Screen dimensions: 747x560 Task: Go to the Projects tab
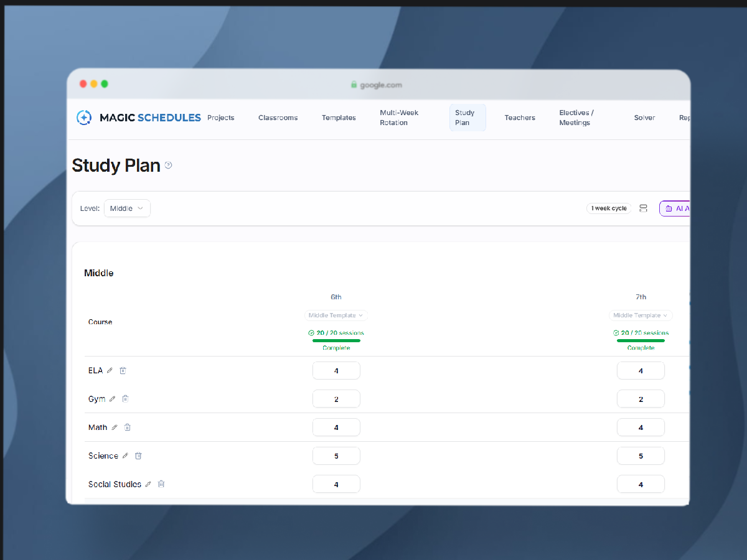(221, 118)
